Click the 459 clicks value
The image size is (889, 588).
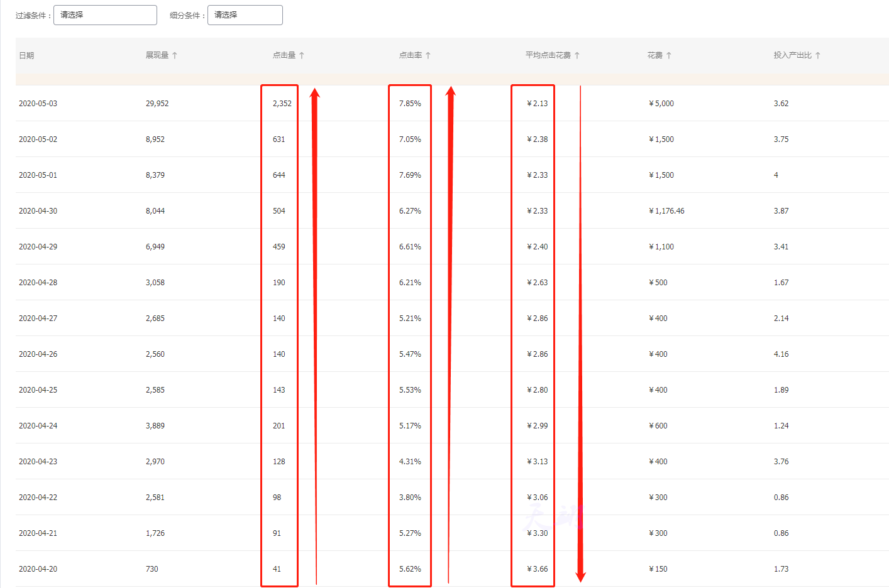click(279, 247)
